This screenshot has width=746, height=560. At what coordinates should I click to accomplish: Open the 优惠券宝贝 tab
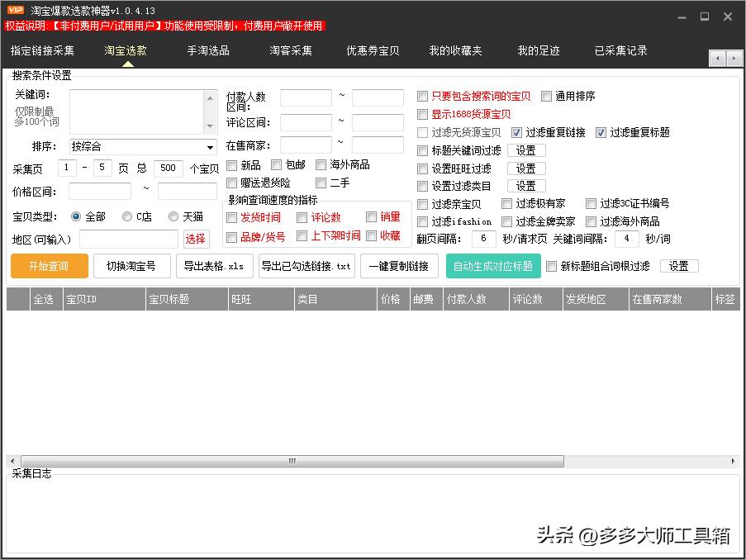coord(371,50)
